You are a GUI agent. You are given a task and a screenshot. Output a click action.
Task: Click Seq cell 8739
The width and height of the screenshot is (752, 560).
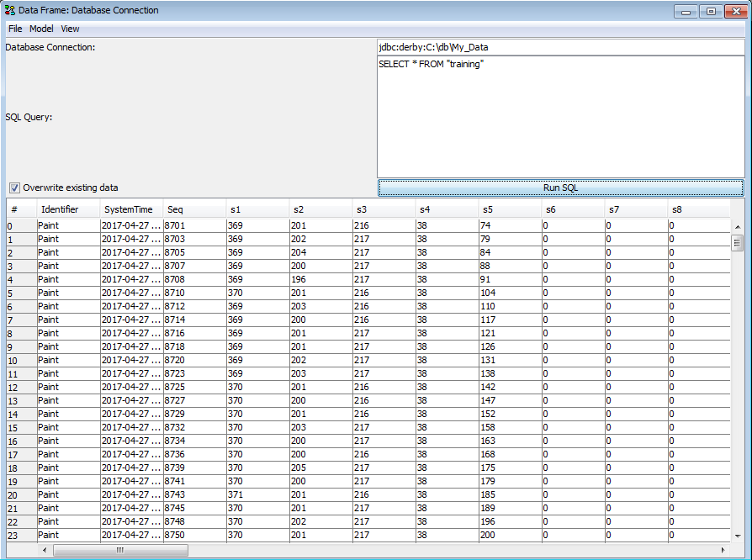tap(194, 468)
